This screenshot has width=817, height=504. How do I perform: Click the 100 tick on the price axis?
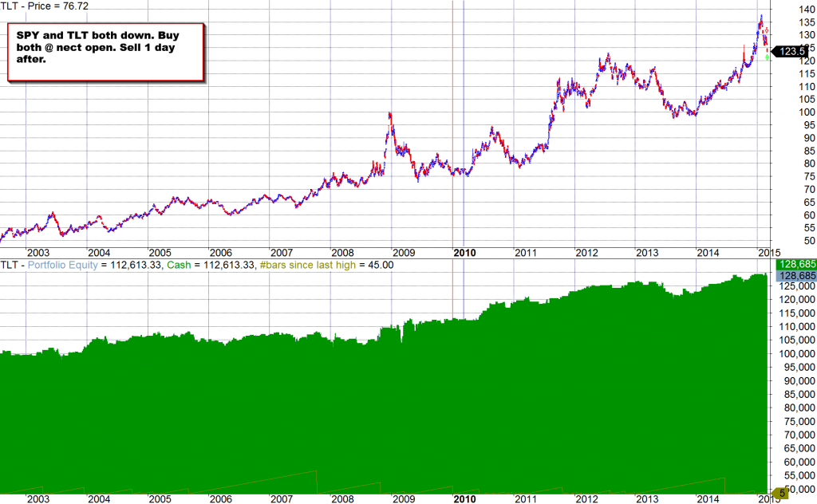click(x=807, y=112)
